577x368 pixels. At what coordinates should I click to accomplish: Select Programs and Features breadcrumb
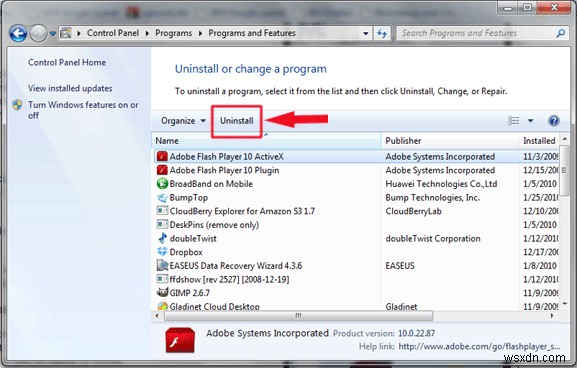coord(252,33)
